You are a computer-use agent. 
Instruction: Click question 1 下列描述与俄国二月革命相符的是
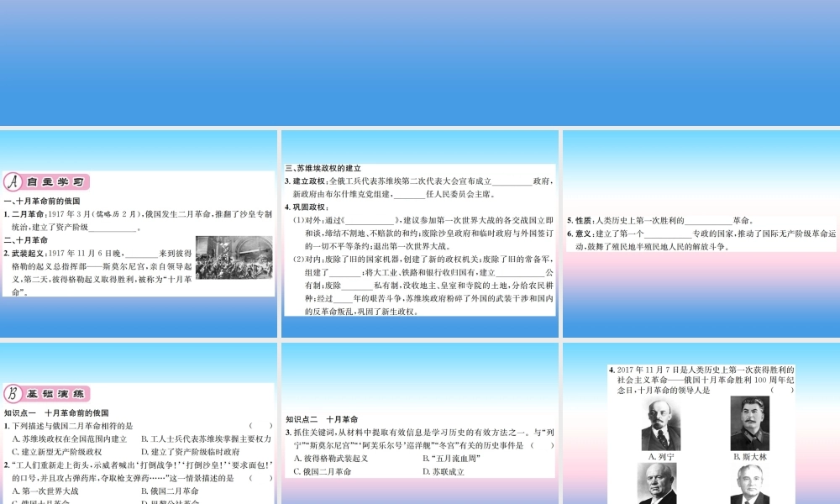pyautogui.click(x=69, y=426)
